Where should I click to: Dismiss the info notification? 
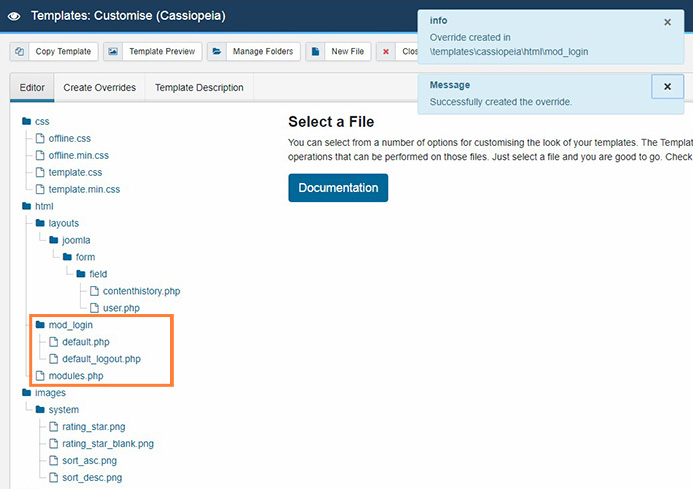coord(667,22)
